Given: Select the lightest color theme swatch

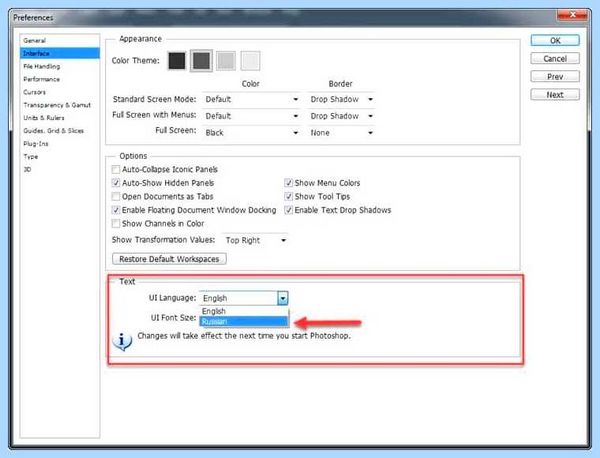Looking at the screenshot, I should coord(250,60).
